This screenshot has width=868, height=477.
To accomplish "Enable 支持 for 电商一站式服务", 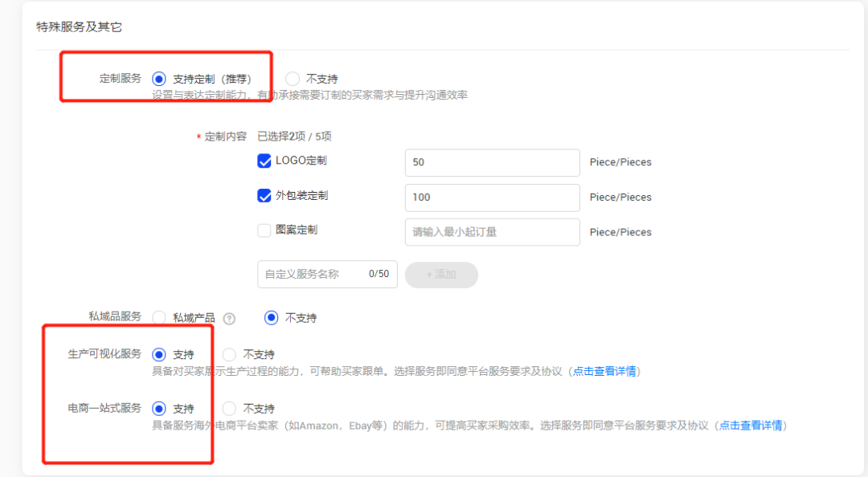I will 158,409.
